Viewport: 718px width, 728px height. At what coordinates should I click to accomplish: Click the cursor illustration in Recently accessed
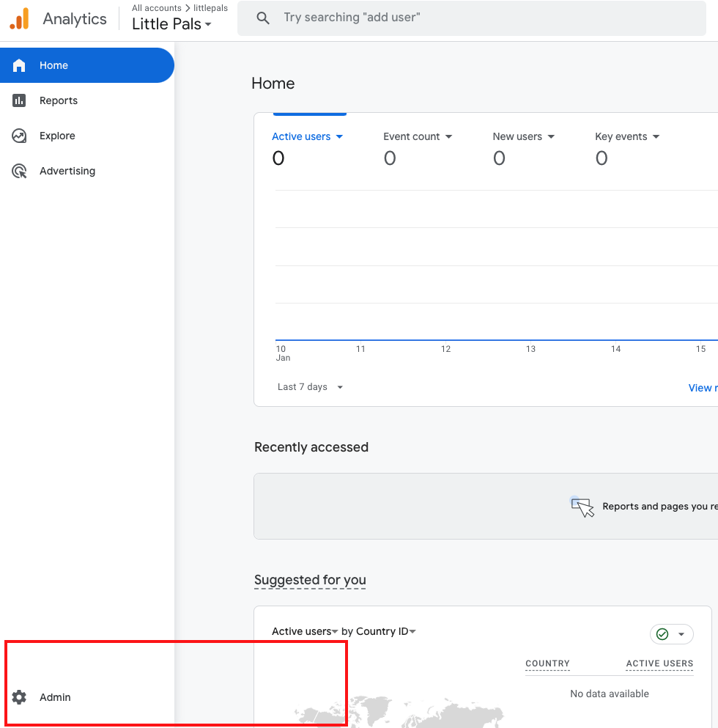(582, 507)
